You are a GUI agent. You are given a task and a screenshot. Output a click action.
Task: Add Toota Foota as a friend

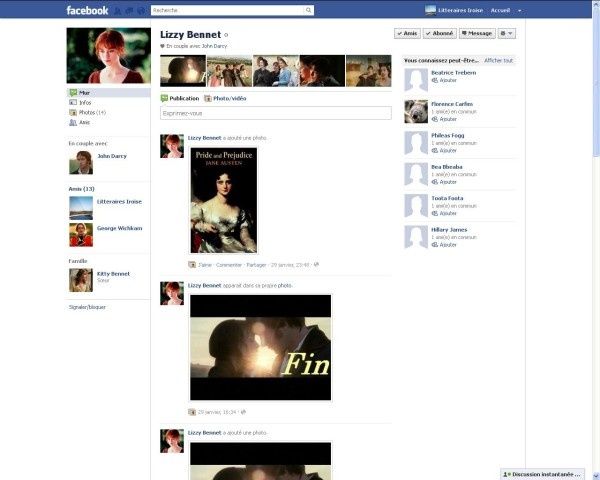click(444, 213)
